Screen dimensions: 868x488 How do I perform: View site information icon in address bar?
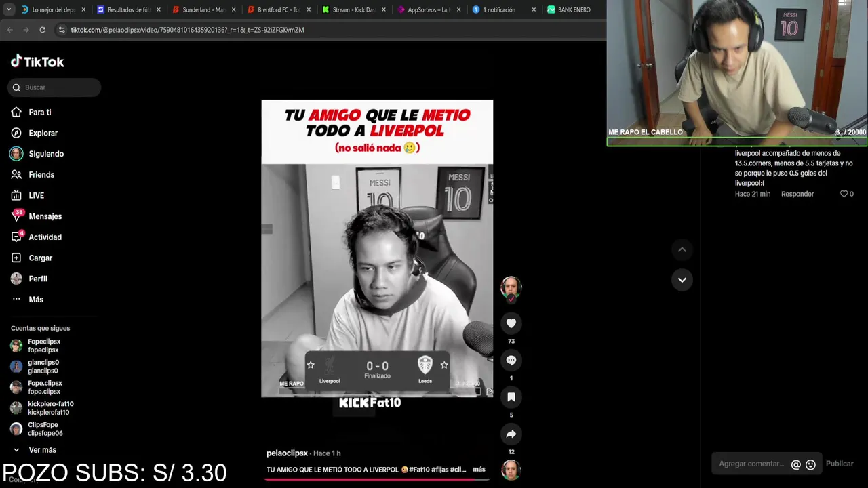click(62, 30)
